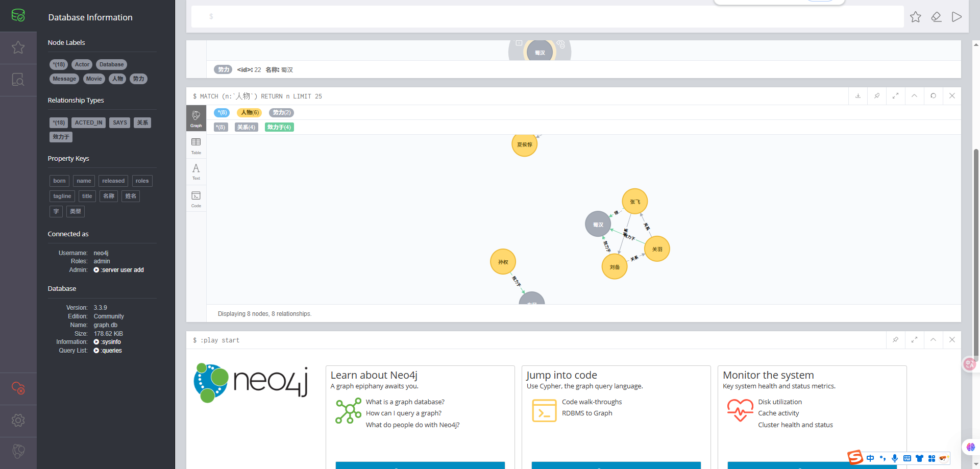Switch to Text view

[196, 171]
